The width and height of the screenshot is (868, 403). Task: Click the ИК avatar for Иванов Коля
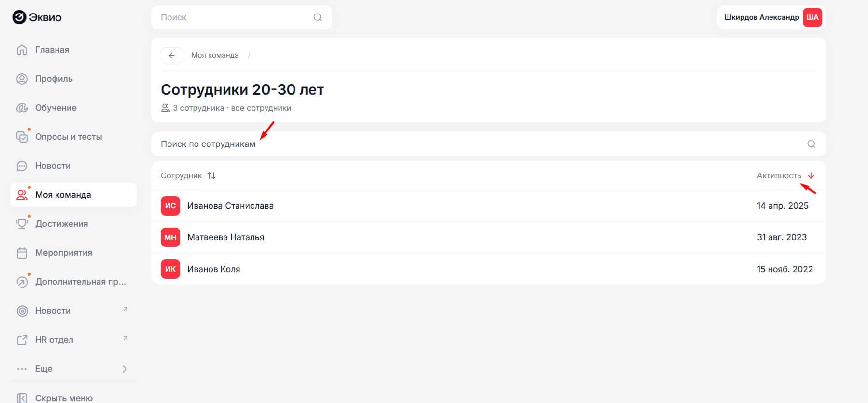(170, 269)
